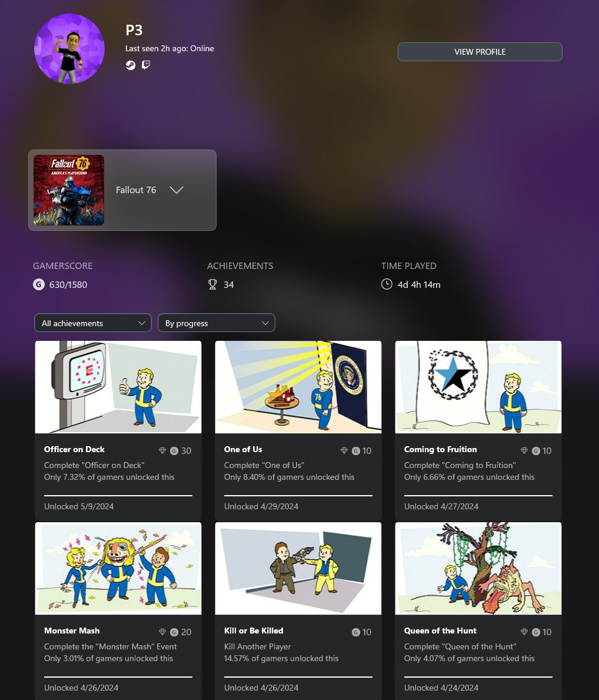
Task: Click the rare diamond icon on Queen of the Hunt
Action: point(524,632)
